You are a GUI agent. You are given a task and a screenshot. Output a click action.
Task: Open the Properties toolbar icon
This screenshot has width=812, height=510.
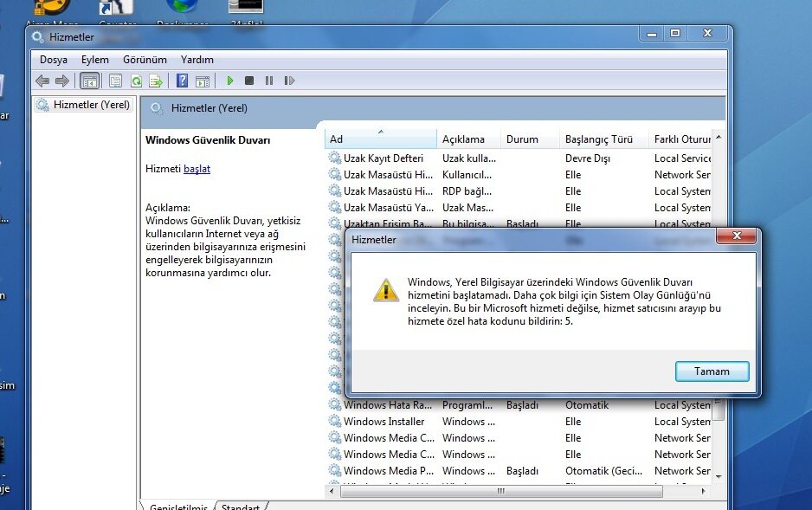[x=115, y=80]
